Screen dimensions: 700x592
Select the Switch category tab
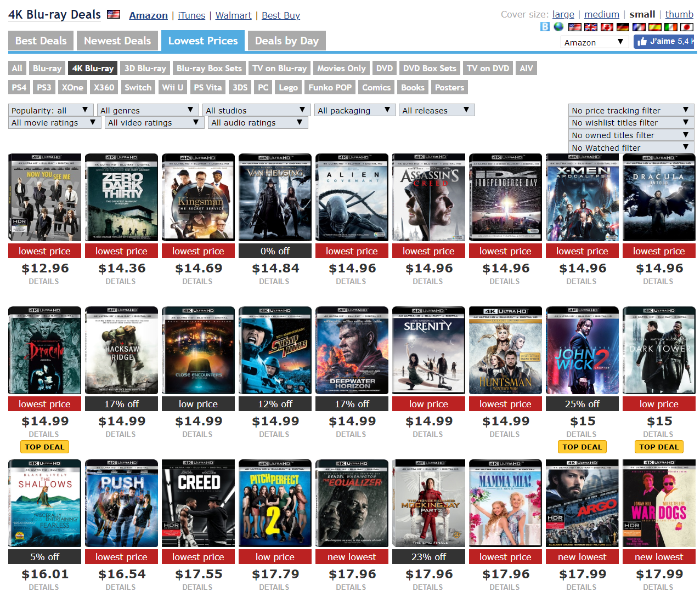[x=138, y=87]
